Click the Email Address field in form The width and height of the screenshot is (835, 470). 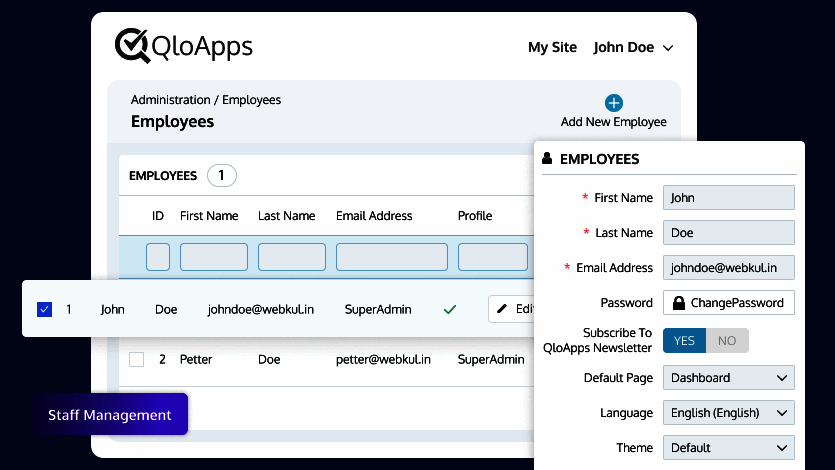coord(728,268)
